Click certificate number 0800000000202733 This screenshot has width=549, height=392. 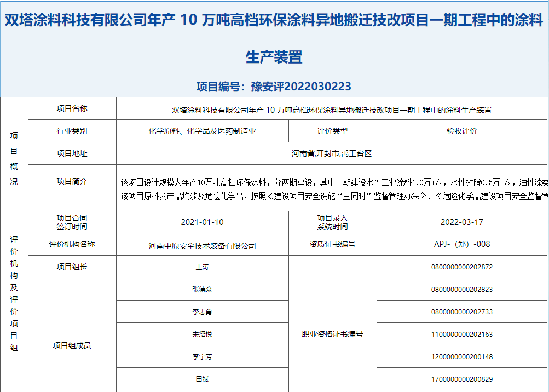[x=462, y=312]
